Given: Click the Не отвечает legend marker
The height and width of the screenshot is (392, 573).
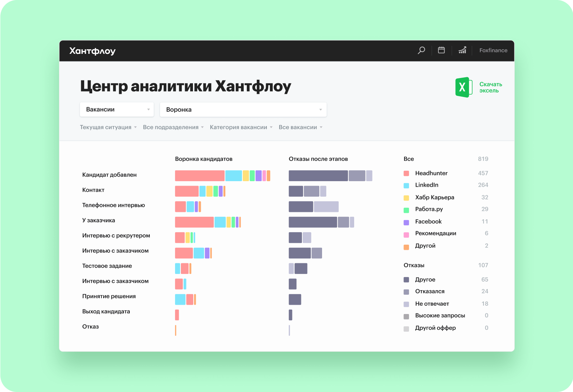Looking at the screenshot, I should point(406,304).
